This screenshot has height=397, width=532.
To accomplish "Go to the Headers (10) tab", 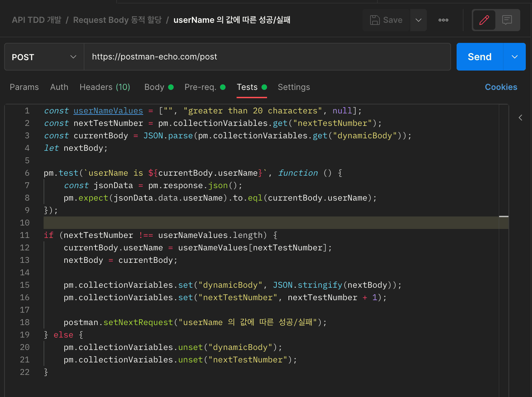I will (x=105, y=87).
